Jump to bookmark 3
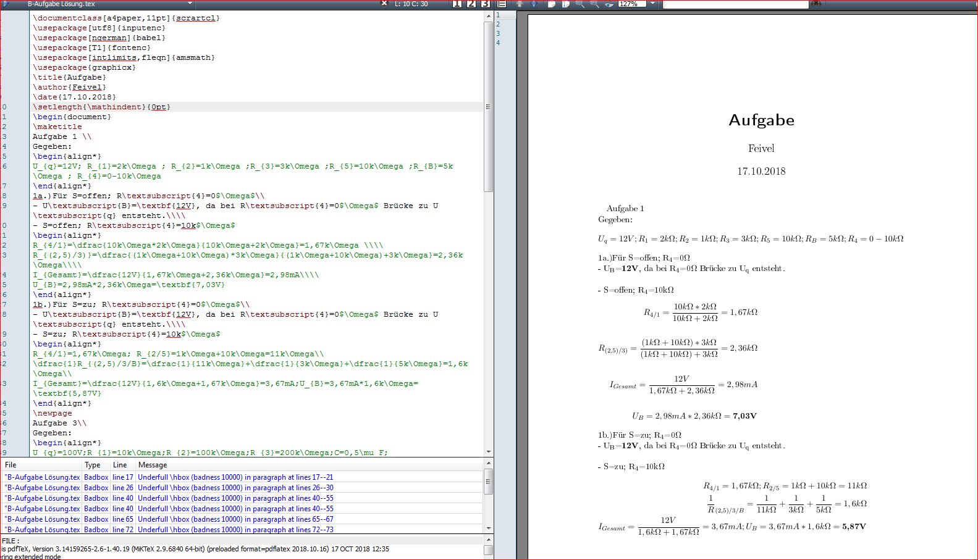The image size is (978, 560). [x=486, y=4]
